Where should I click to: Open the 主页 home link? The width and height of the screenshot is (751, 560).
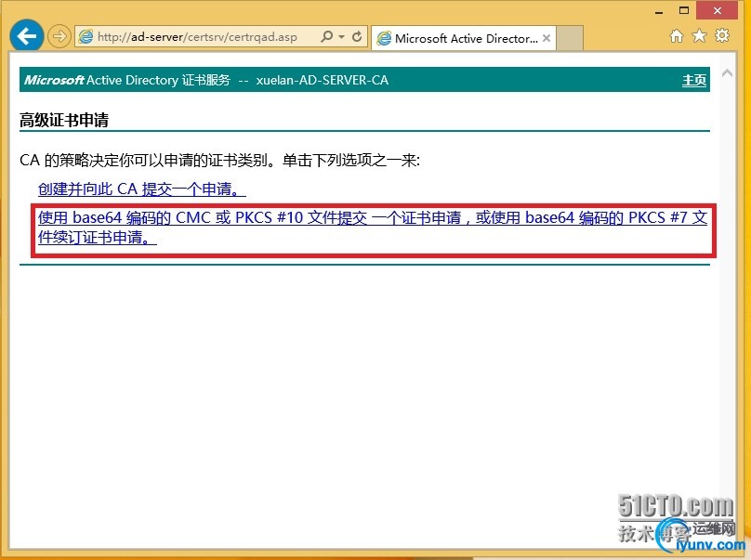point(694,80)
